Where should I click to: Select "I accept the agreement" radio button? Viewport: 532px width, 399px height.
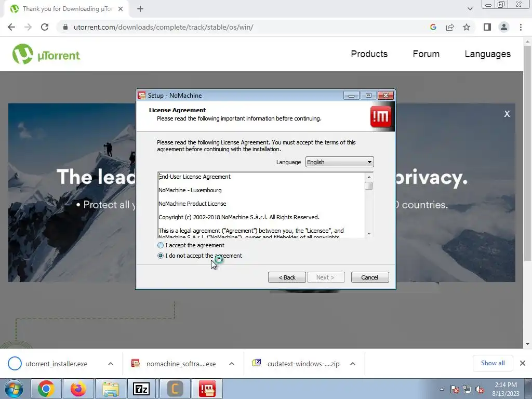point(161,245)
